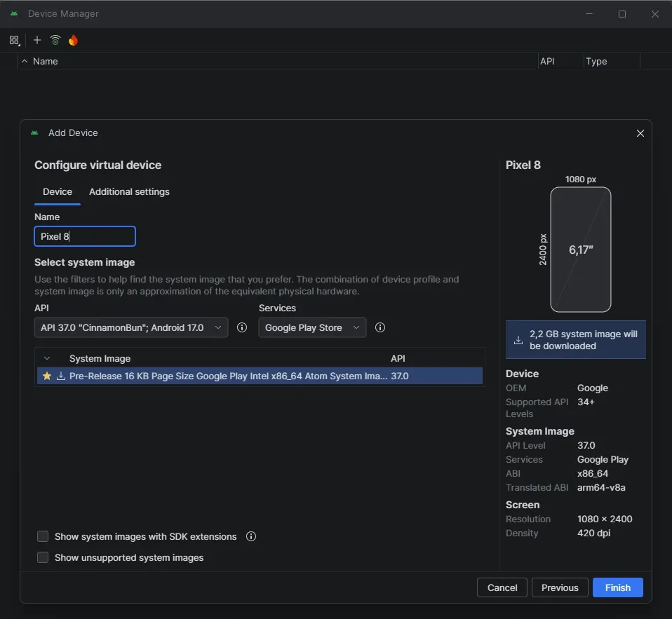Image resolution: width=672 pixels, height=619 pixels.
Task: Collapse the System Image list chevron
Action: (x=47, y=358)
